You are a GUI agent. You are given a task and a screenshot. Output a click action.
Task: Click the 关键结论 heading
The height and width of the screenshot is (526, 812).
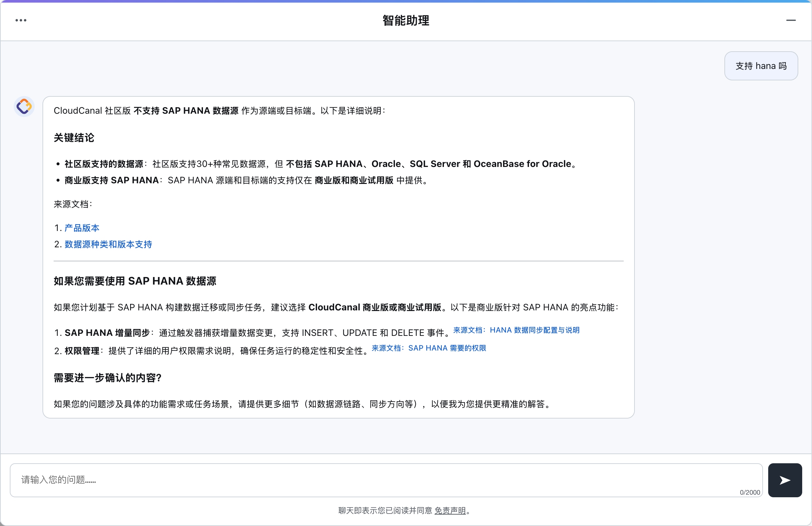coord(74,138)
